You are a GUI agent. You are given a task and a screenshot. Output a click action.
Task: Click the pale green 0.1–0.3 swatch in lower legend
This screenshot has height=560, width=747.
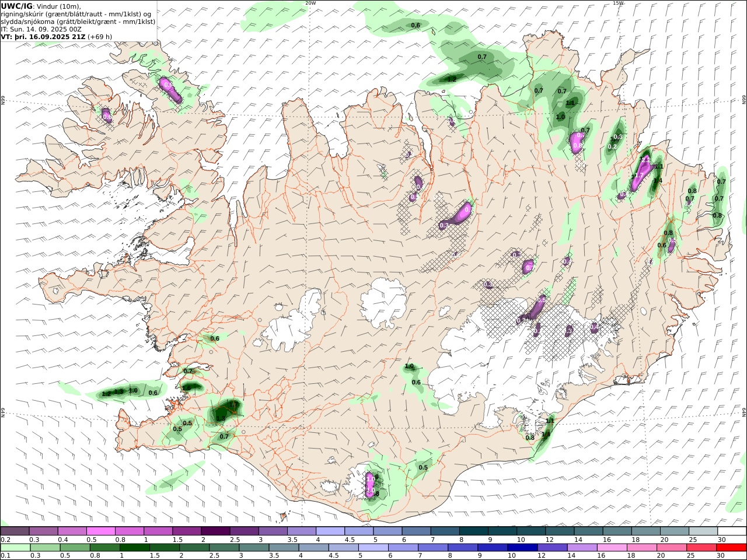[x=15, y=548]
